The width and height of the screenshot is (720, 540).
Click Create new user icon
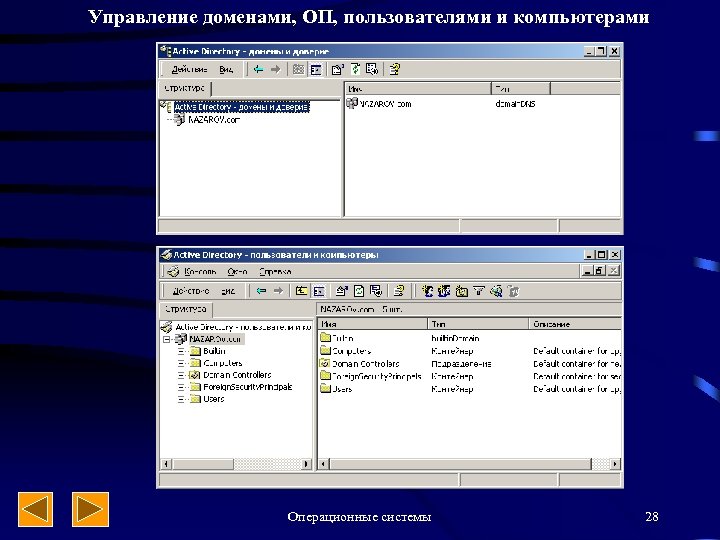tap(428, 291)
